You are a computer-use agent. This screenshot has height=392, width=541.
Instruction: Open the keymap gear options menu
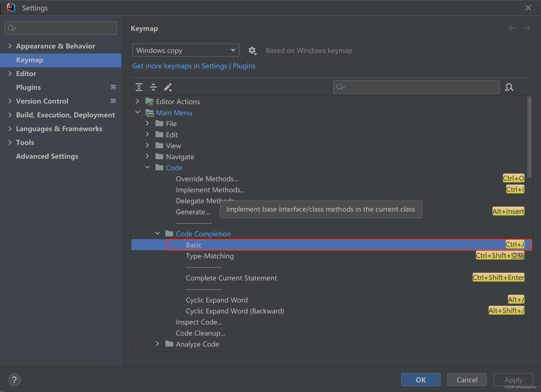(252, 50)
